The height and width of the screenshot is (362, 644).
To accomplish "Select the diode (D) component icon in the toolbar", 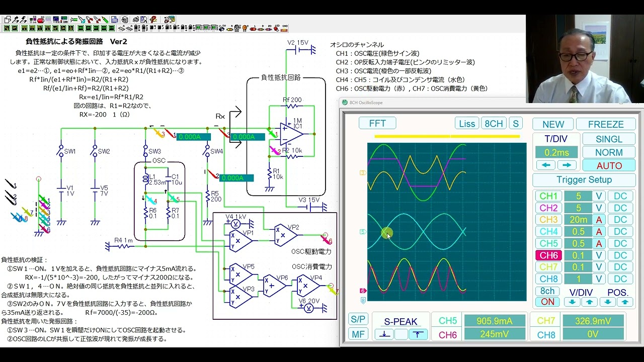I will [261, 28].
